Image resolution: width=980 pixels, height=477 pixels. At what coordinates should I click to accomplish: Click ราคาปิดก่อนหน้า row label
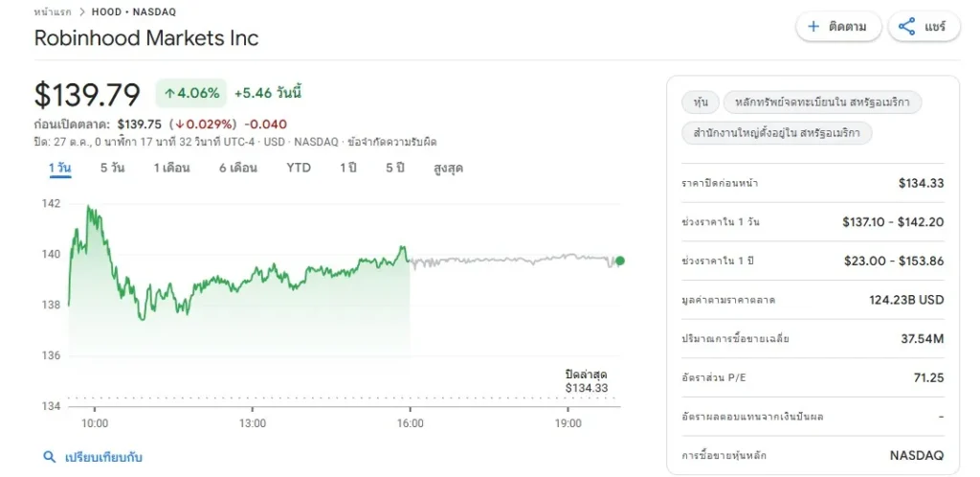tap(720, 183)
